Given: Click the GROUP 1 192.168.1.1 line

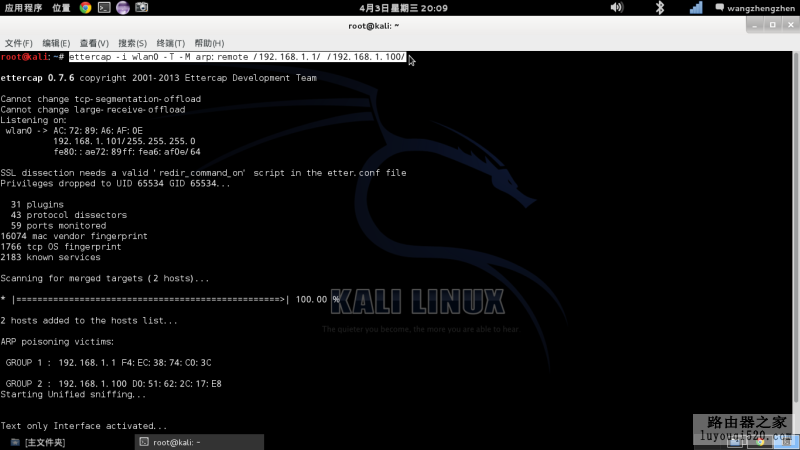Looking at the screenshot, I should point(108,363).
